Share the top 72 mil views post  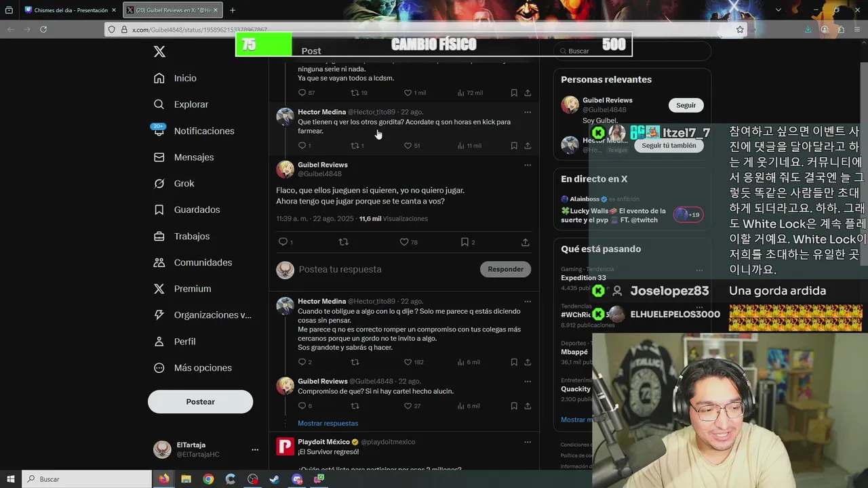(528, 93)
